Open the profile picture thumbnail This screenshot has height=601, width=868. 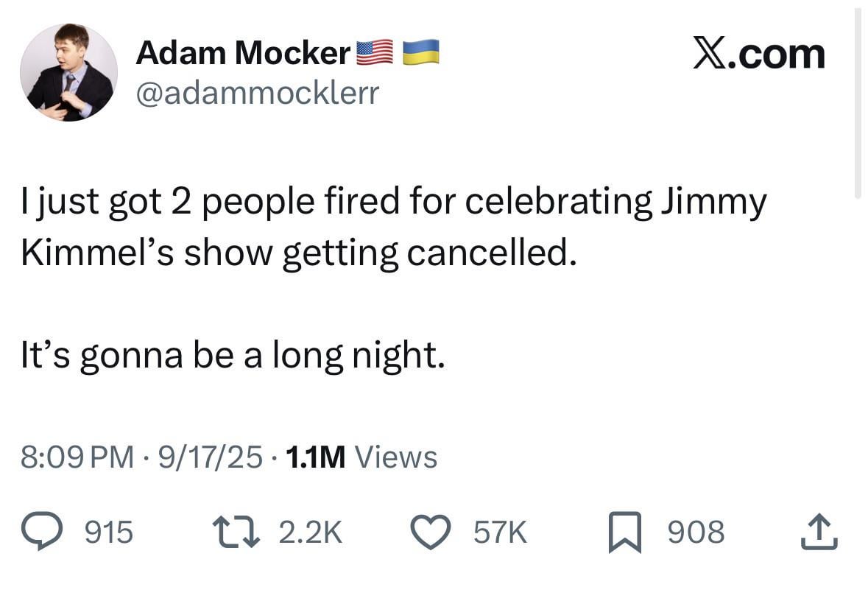pos(68,71)
